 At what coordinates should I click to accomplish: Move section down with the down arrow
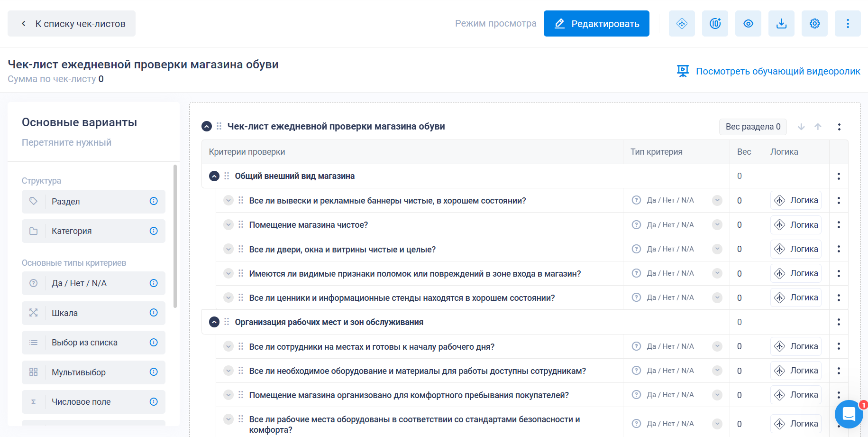801,127
